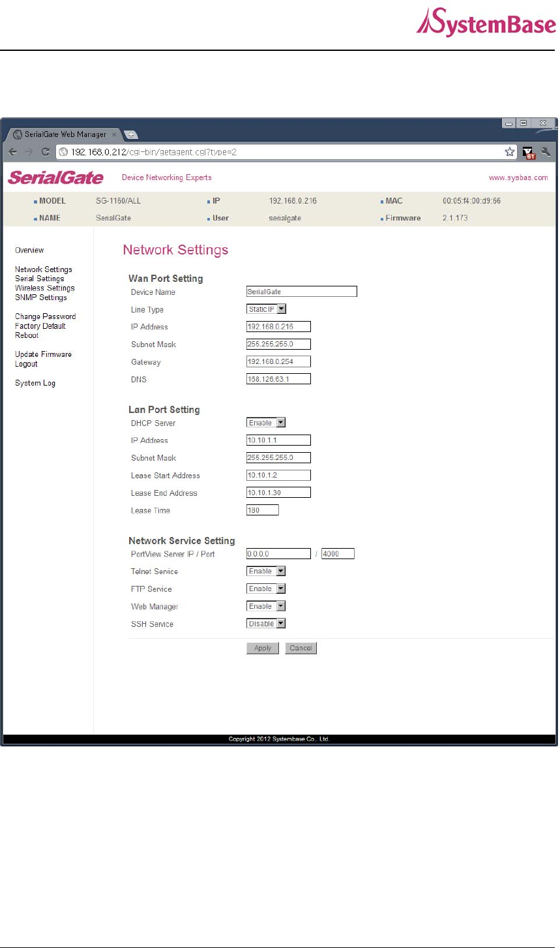The image size is (560, 948).
Task: Open a new tab with the plus button
Action: point(130,134)
